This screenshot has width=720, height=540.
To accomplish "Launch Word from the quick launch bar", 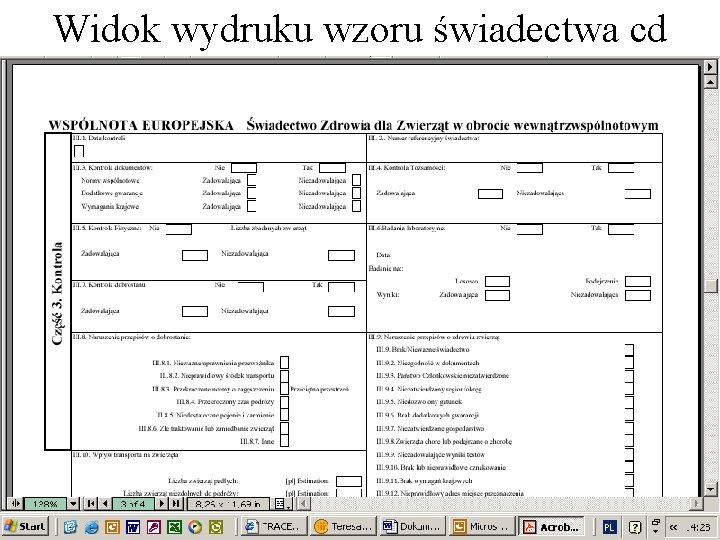I will [x=133, y=527].
